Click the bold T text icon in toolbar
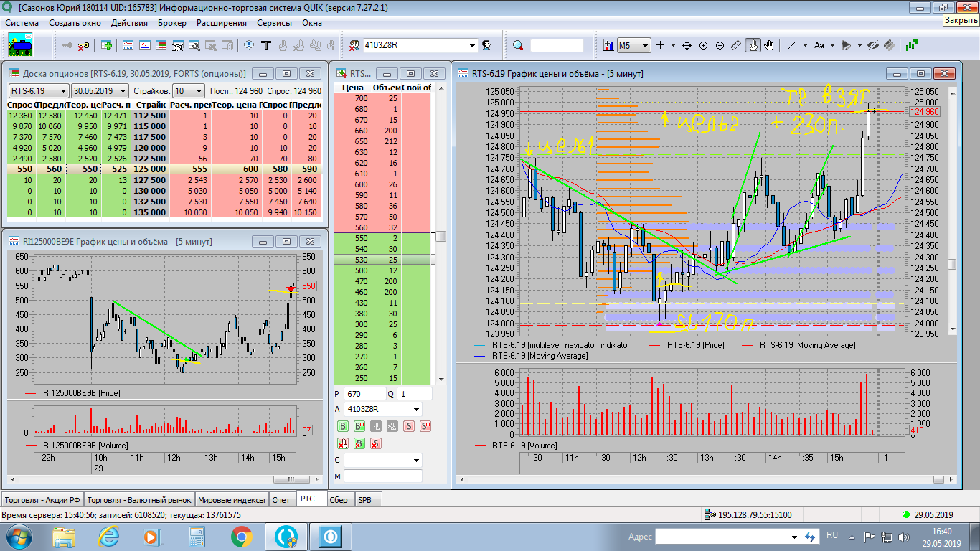Image resolution: width=980 pixels, height=551 pixels. (x=265, y=45)
